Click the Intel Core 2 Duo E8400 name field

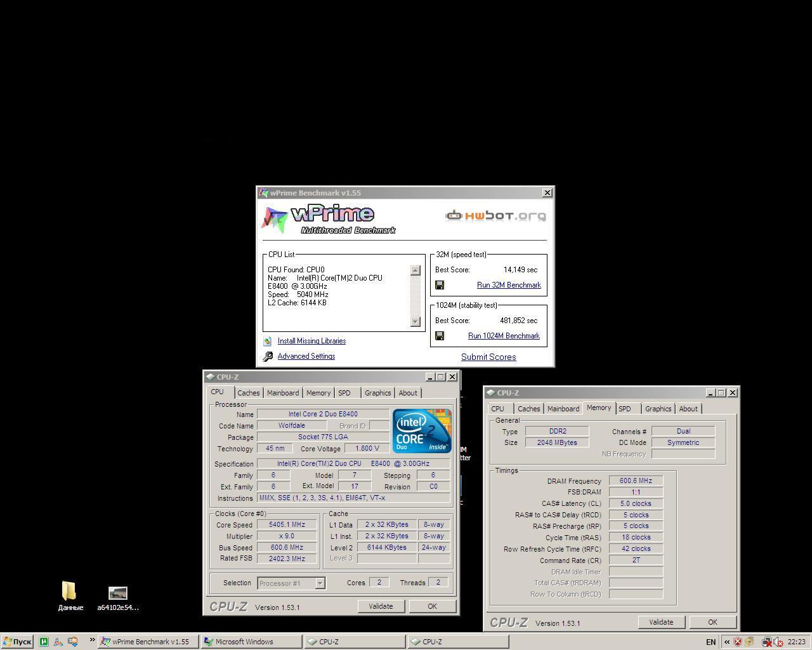tap(323, 414)
